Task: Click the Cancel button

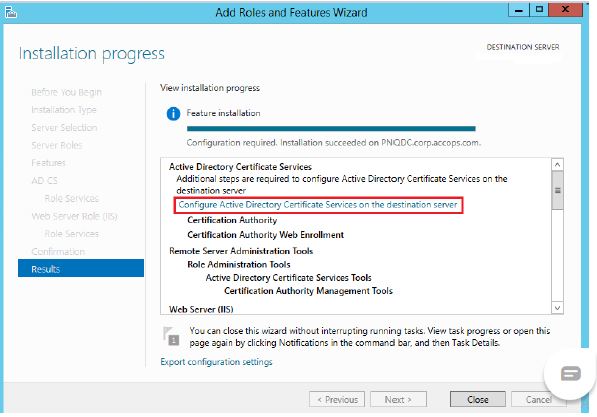Action: (538, 399)
